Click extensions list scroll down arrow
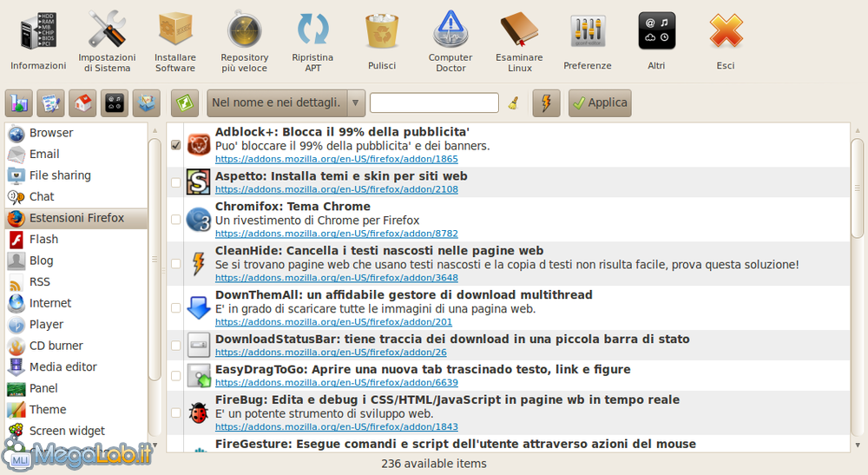 (x=858, y=445)
